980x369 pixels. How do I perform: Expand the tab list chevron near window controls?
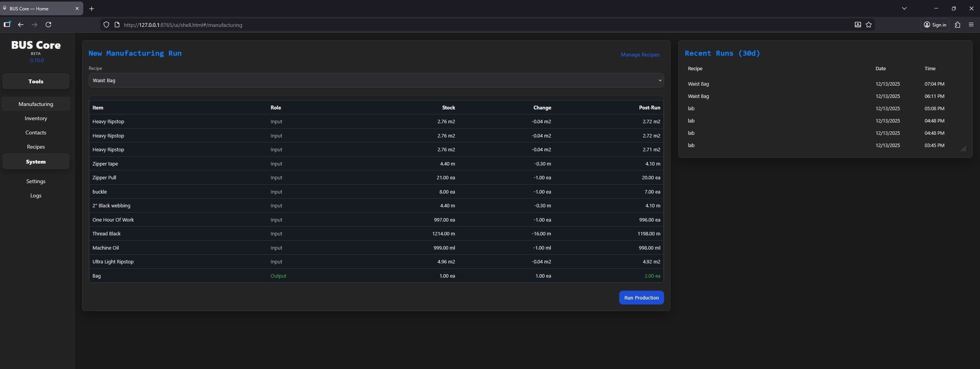(904, 8)
